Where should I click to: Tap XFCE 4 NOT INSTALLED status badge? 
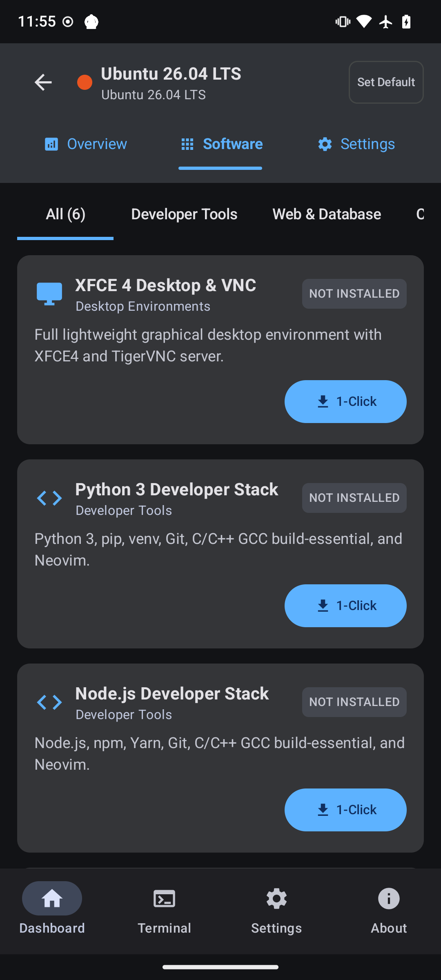point(354,294)
